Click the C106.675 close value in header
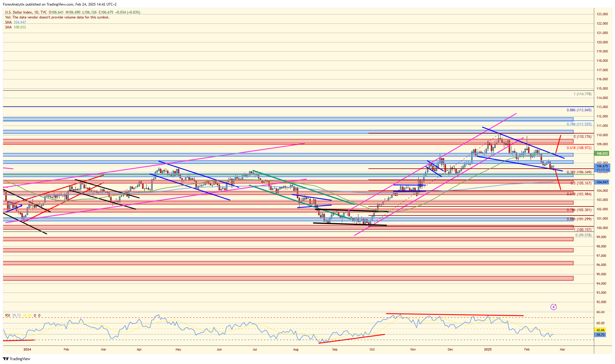Viewport: 615px width, 364px height. pos(106,12)
